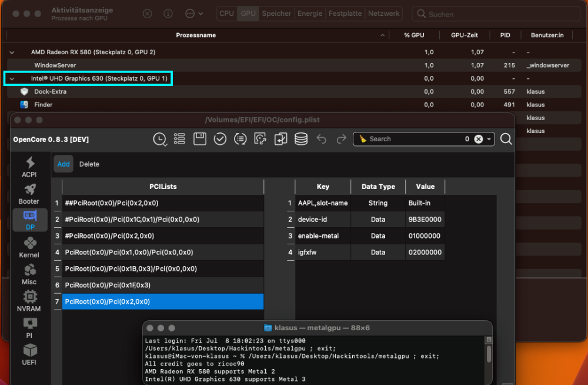The height and width of the screenshot is (385, 588).
Task: Save config.plist with floppy disk icon
Action: [x=200, y=139]
